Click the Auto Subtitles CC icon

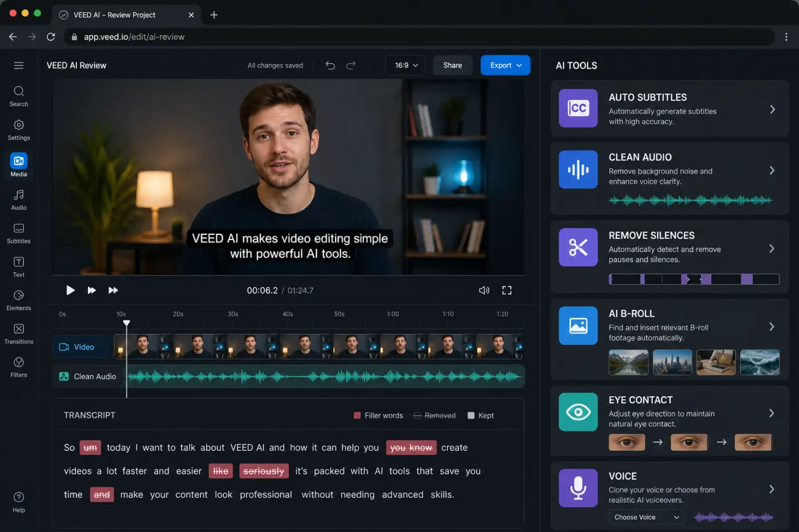click(x=578, y=108)
